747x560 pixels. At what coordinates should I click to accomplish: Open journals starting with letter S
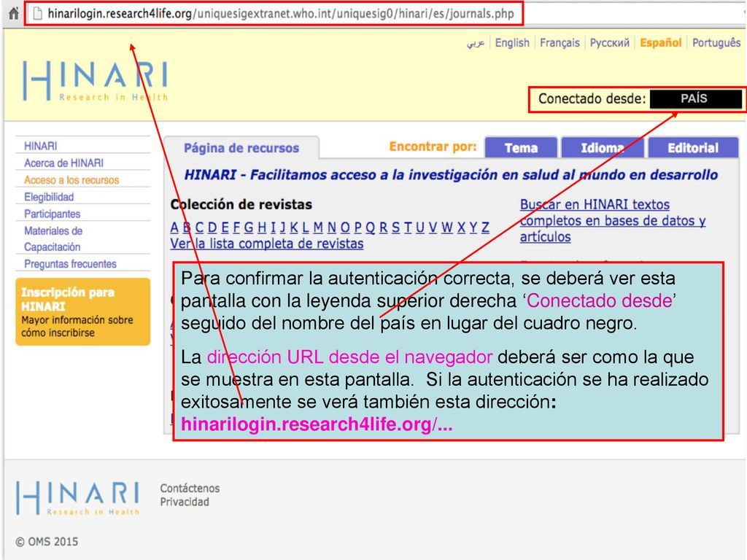click(x=396, y=227)
